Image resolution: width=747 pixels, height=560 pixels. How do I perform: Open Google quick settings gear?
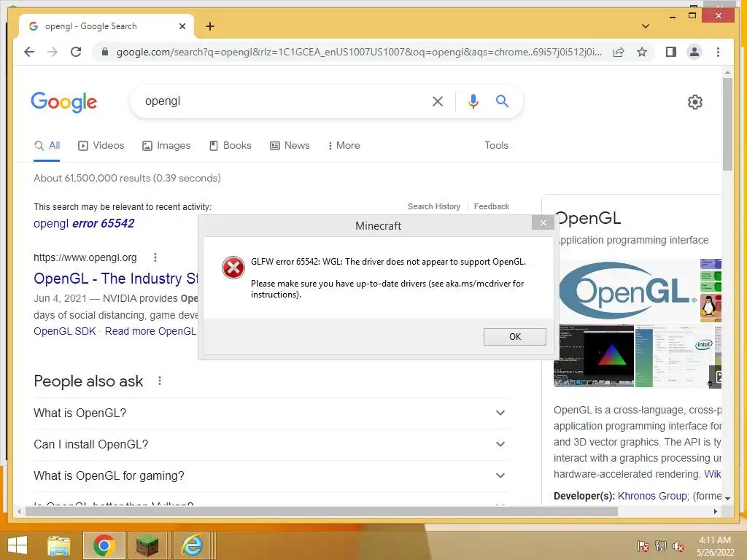coord(695,102)
